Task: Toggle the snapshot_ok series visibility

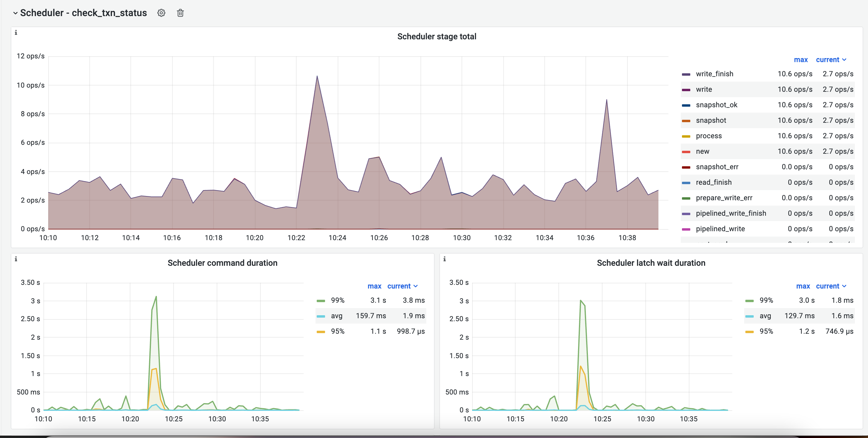Action: 716,105
